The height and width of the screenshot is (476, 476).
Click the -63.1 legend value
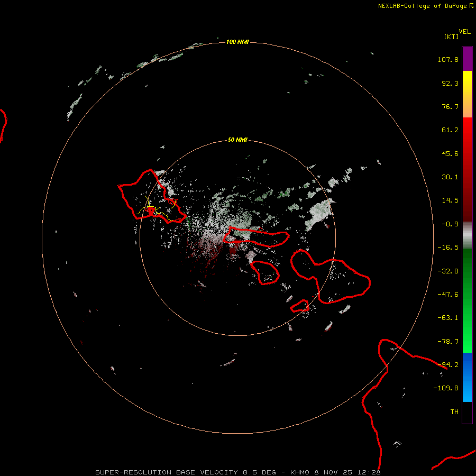point(448,318)
